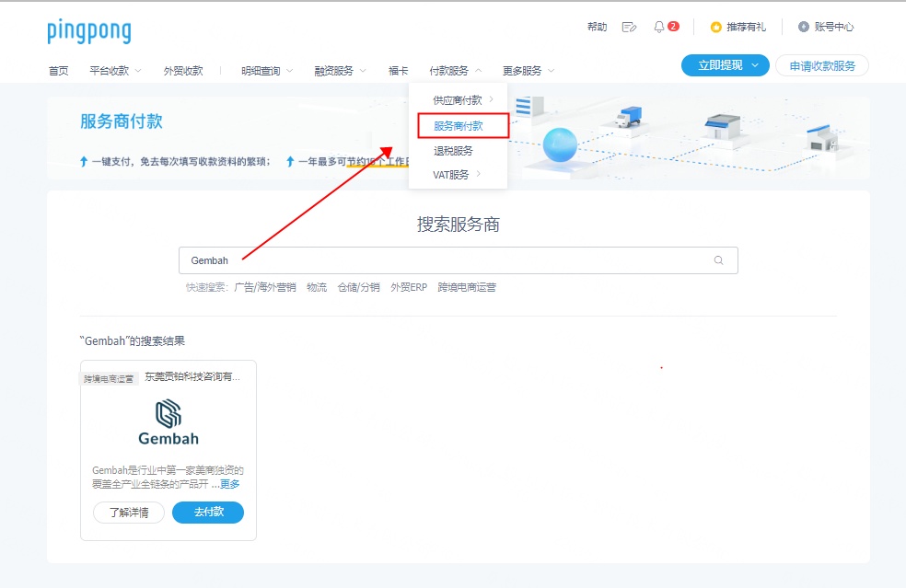Click 申请收款服务 button
Image resolution: width=906 pixels, height=588 pixels.
click(x=821, y=66)
